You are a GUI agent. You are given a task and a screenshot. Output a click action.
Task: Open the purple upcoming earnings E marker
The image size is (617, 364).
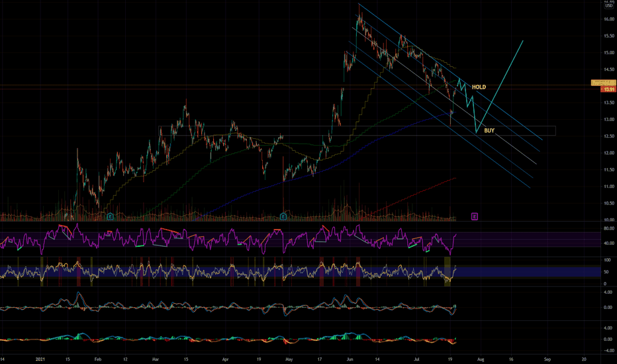pyautogui.click(x=475, y=216)
